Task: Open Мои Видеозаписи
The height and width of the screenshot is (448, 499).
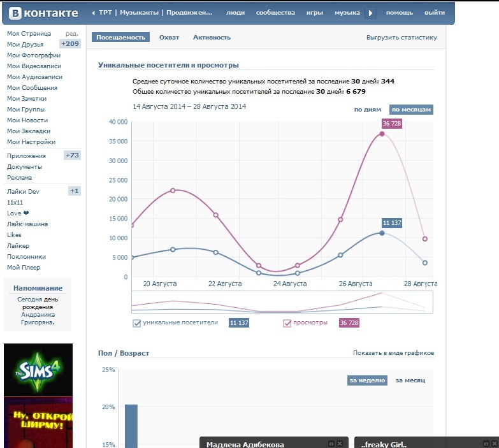Action: (34, 66)
